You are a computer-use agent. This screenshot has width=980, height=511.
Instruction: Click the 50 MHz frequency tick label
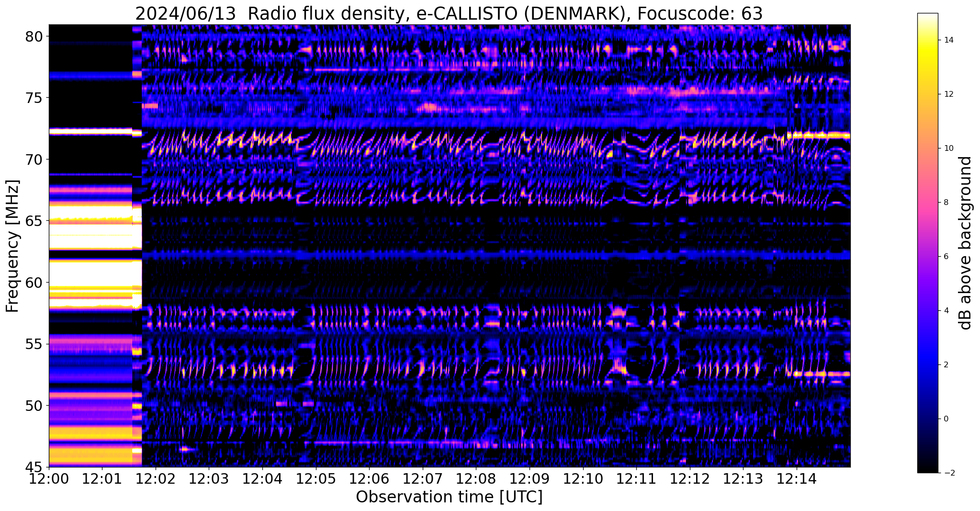[x=34, y=406]
